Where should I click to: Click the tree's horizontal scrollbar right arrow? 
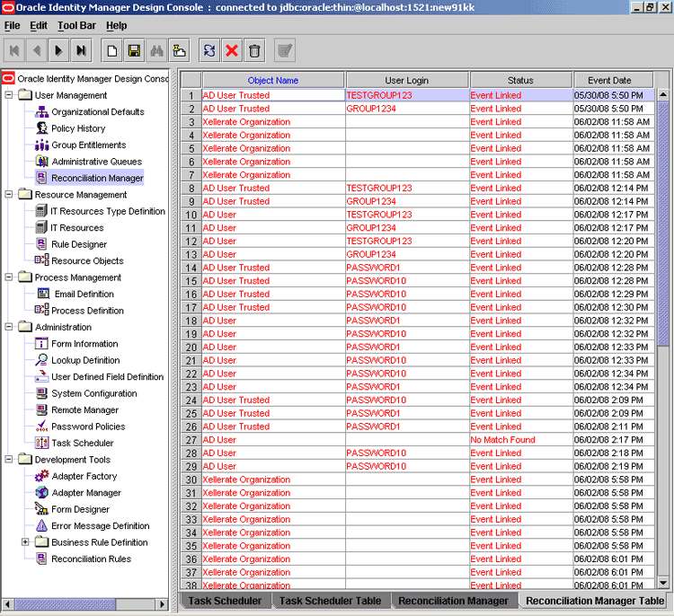[x=162, y=604]
